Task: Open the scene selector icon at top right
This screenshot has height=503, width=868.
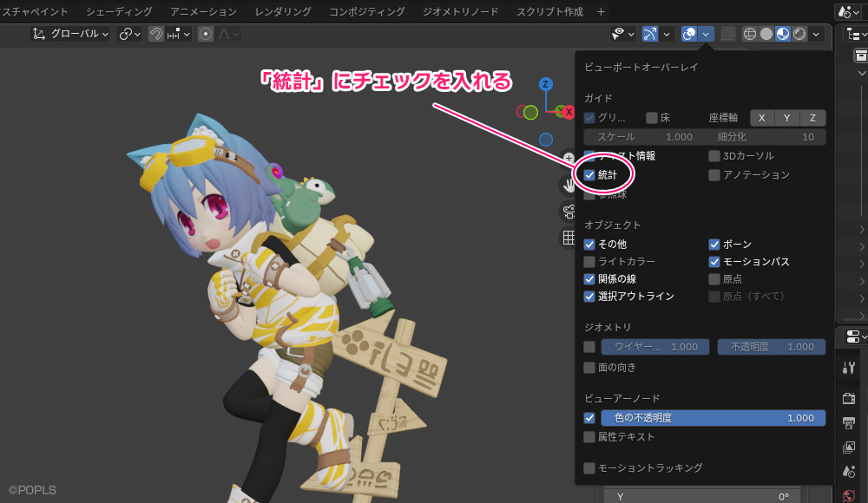Action: click(849, 11)
